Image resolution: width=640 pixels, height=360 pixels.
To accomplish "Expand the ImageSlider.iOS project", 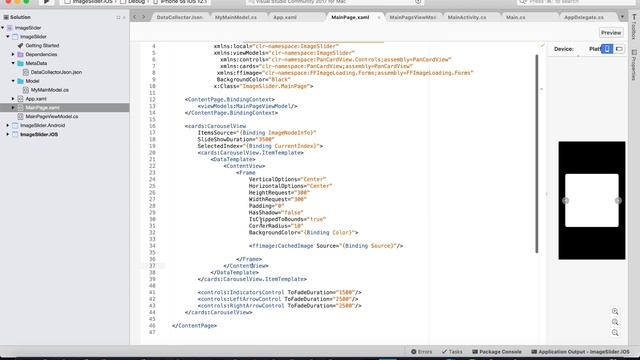I will pos(8,134).
